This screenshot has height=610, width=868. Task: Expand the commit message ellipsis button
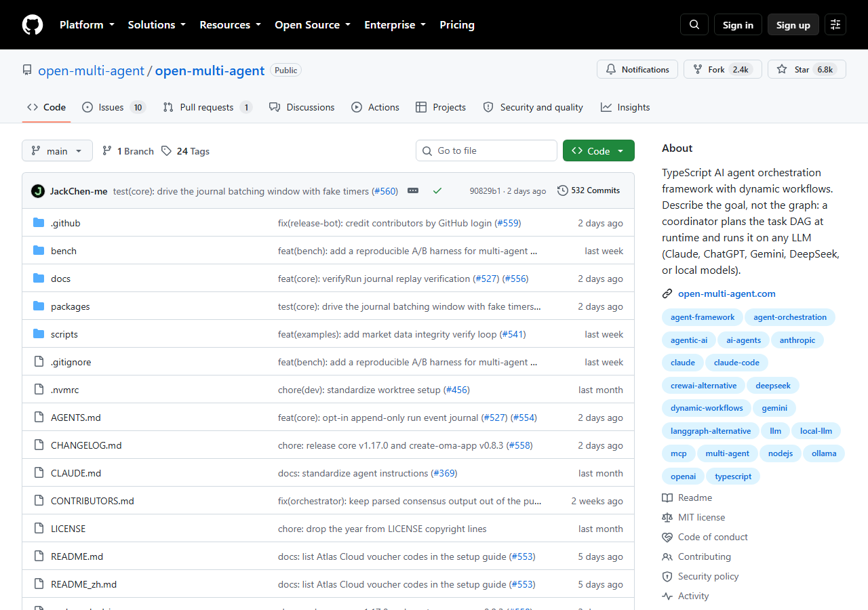pyautogui.click(x=413, y=191)
